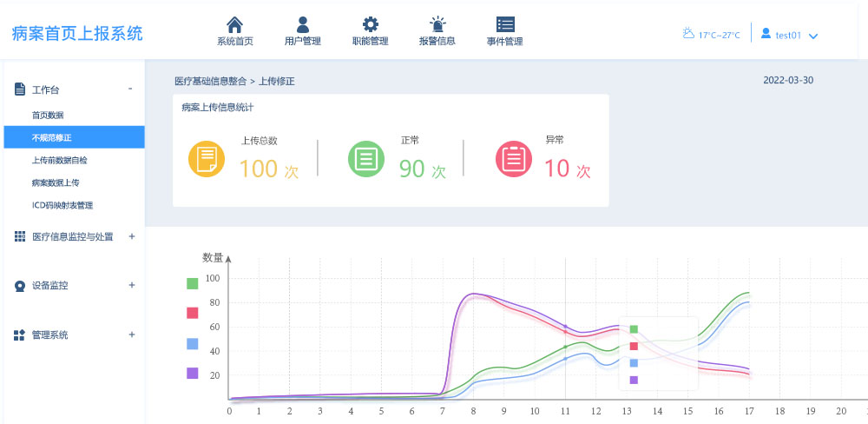Select 病案数据上传 menu item

coord(56,182)
